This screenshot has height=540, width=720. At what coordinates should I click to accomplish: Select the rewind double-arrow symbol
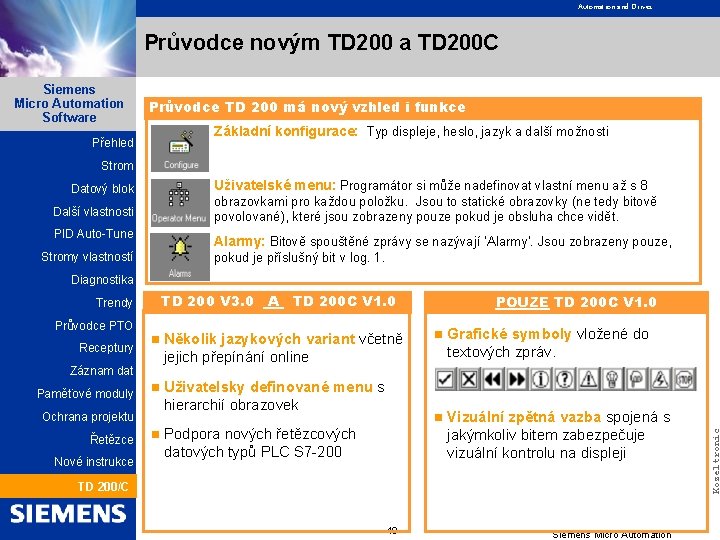coord(493,379)
